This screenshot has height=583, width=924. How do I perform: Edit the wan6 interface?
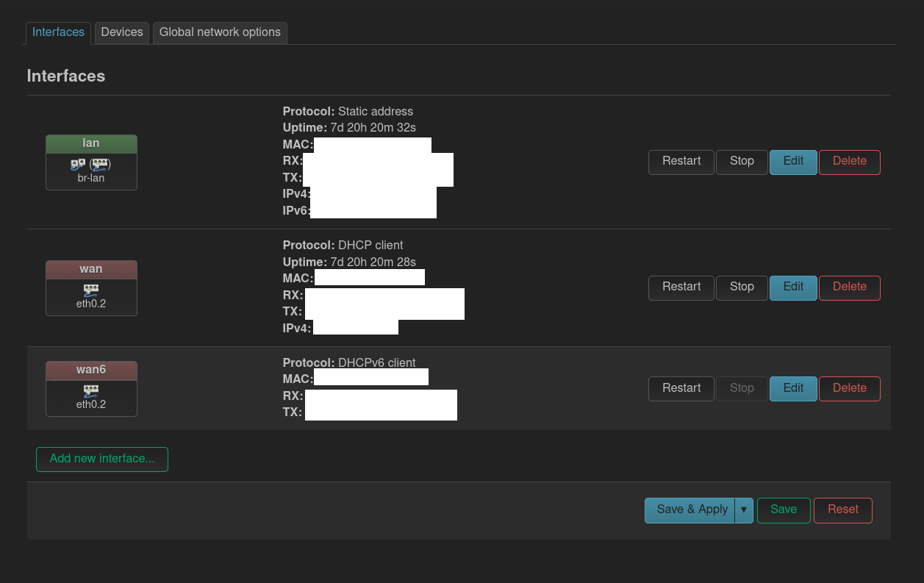[x=793, y=388]
